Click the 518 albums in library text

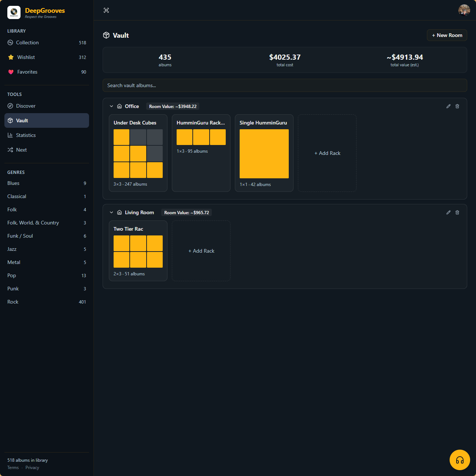27,460
